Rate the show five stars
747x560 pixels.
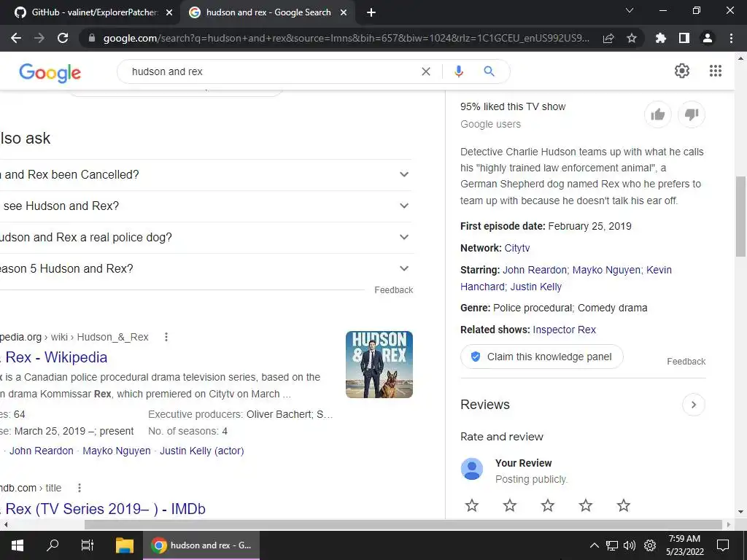coord(623,505)
